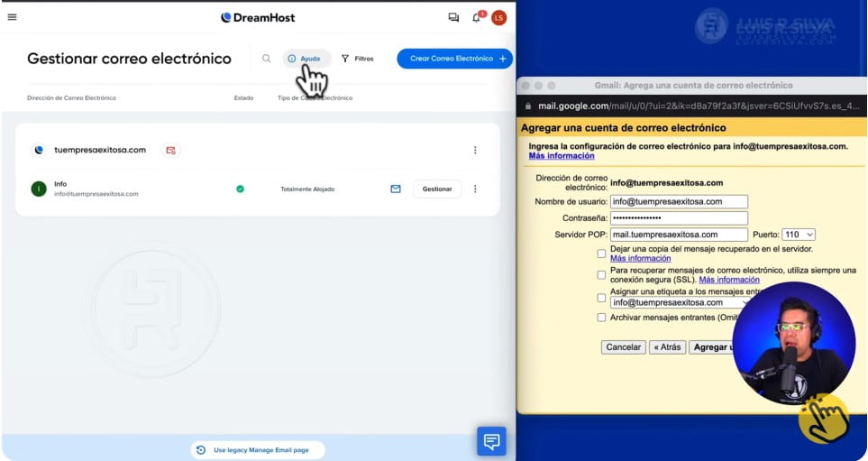This screenshot has height=461, width=868.
Task: Click the info@tuempresaexitosa.com address under Info
Action: click(96, 194)
